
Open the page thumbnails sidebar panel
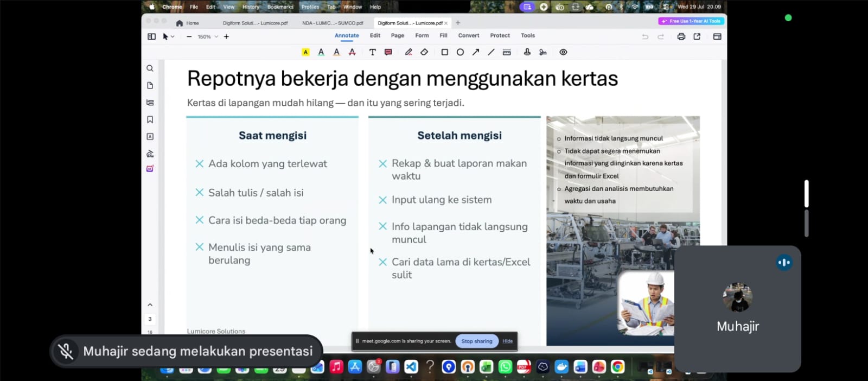(x=150, y=85)
